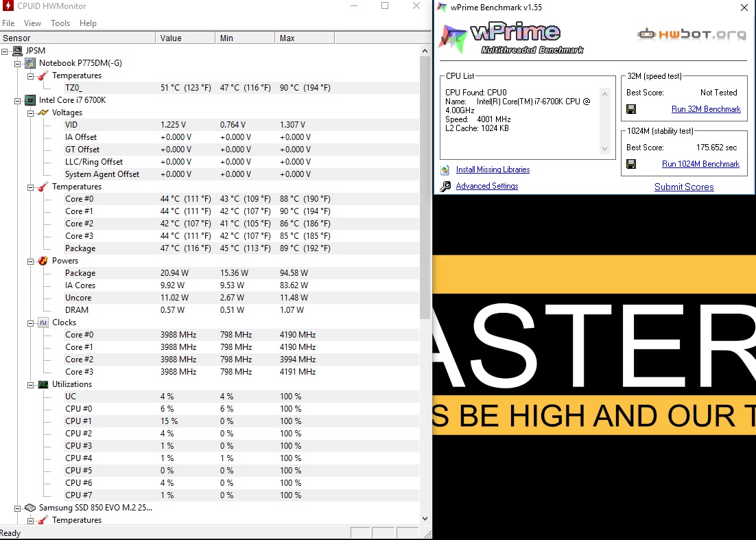Open the View menu

click(x=32, y=23)
